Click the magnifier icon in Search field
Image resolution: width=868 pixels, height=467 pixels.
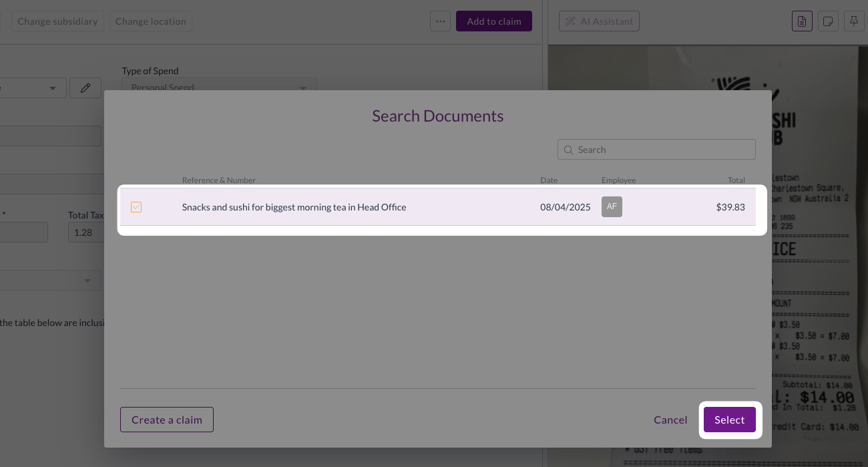[569, 150]
